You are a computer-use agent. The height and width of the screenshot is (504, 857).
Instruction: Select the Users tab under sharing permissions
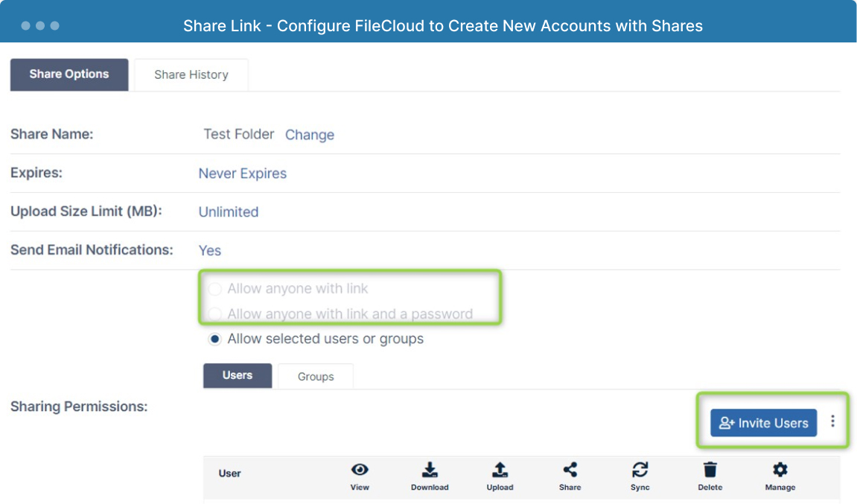coord(238,376)
